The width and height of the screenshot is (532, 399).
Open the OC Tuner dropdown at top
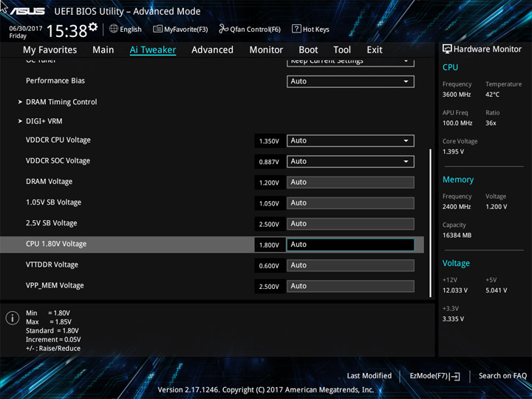pyautogui.click(x=350, y=62)
